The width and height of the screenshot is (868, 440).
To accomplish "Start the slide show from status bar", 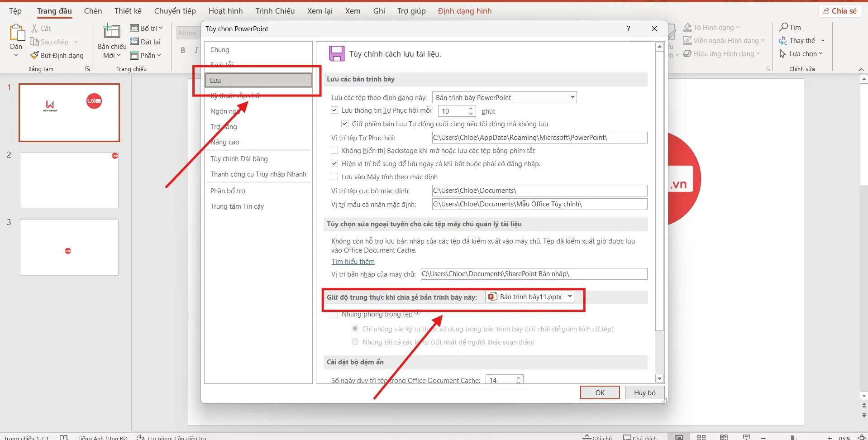I will point(747,437).
